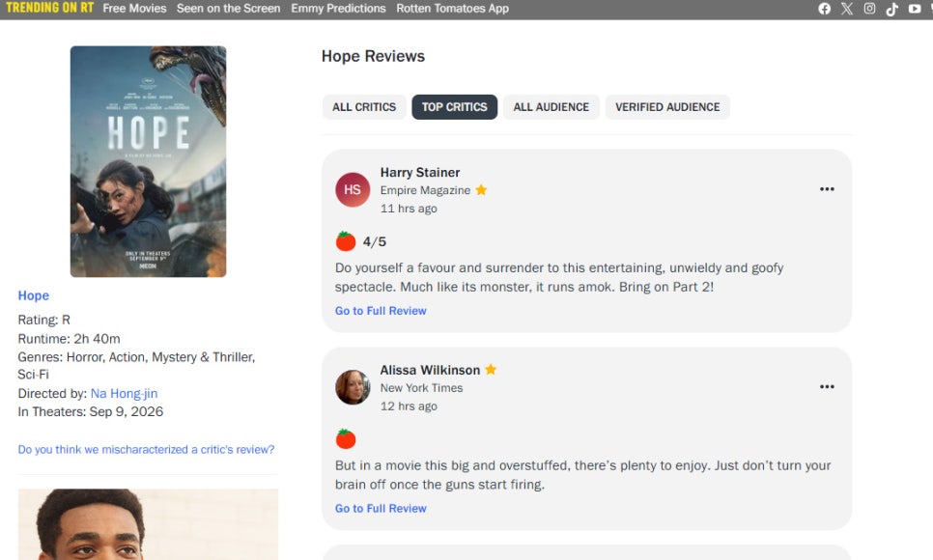This screenshot has height=560, width=933.
Task: Click the man's photo below the movie info
Action: pyautogui.click(x=148, y=524)
